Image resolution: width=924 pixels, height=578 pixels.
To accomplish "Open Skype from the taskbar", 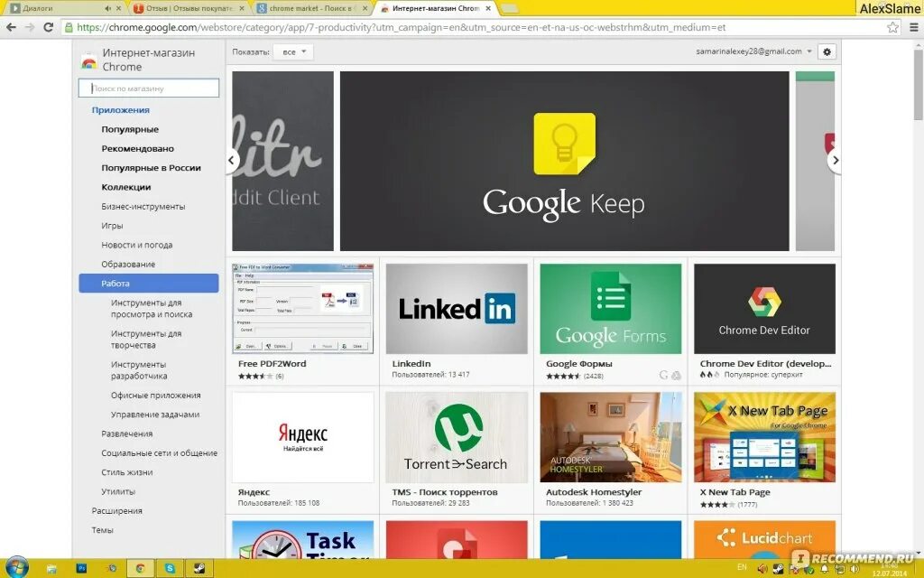I will click(170, 568).
